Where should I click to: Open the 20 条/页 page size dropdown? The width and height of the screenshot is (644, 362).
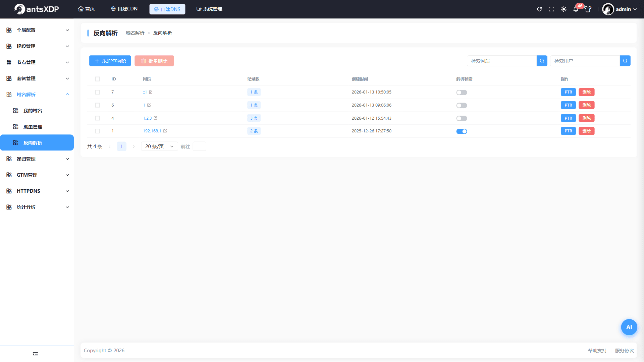coord(159,146)
